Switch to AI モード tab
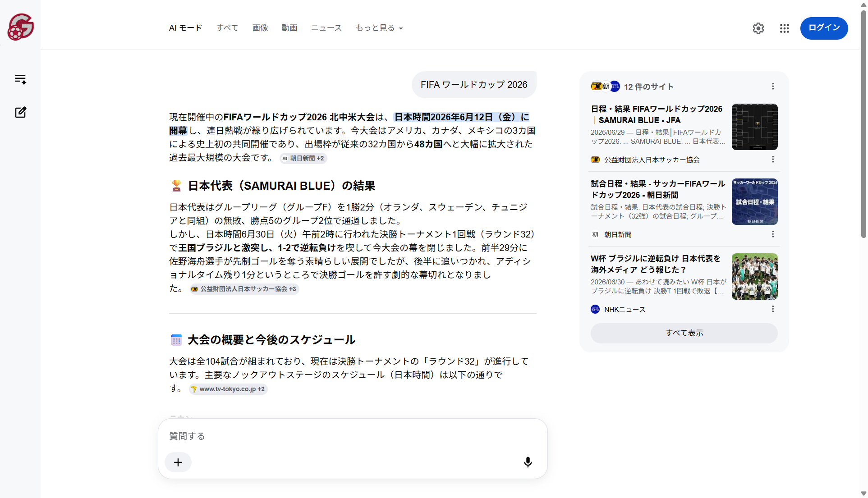 [185, 28]
